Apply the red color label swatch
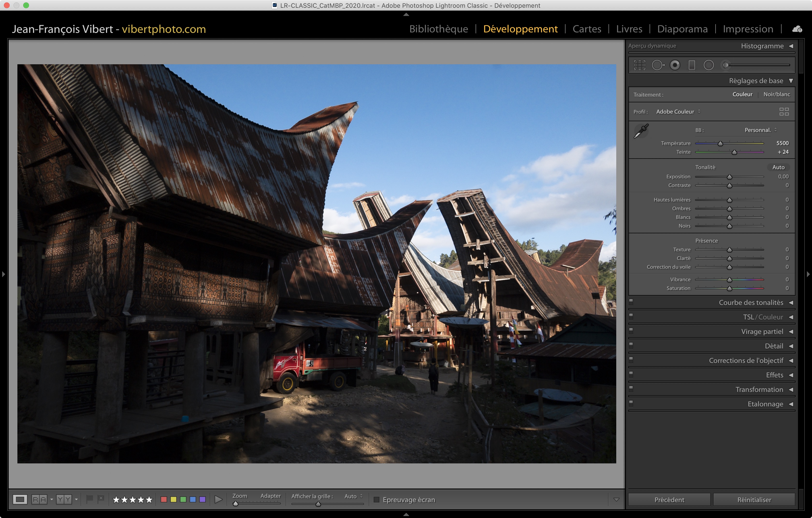 point(164,499)
